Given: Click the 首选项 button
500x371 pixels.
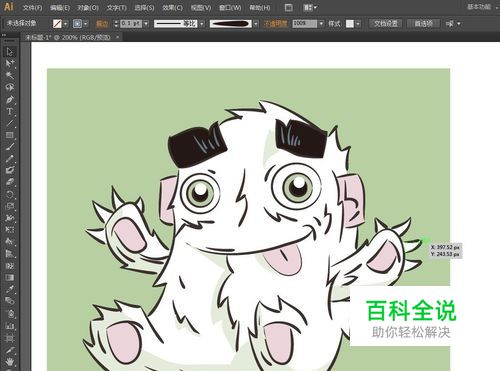Looking at the screenshot, I should point(424,24).
